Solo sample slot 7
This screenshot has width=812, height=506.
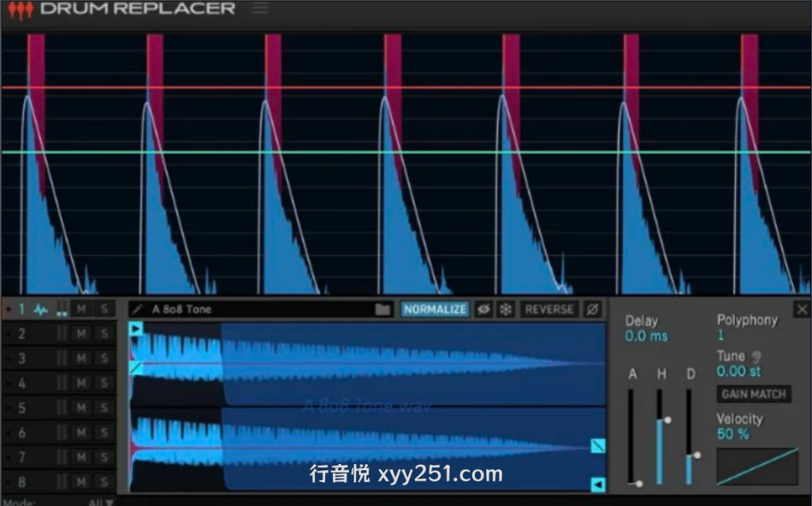pos(104,458)
